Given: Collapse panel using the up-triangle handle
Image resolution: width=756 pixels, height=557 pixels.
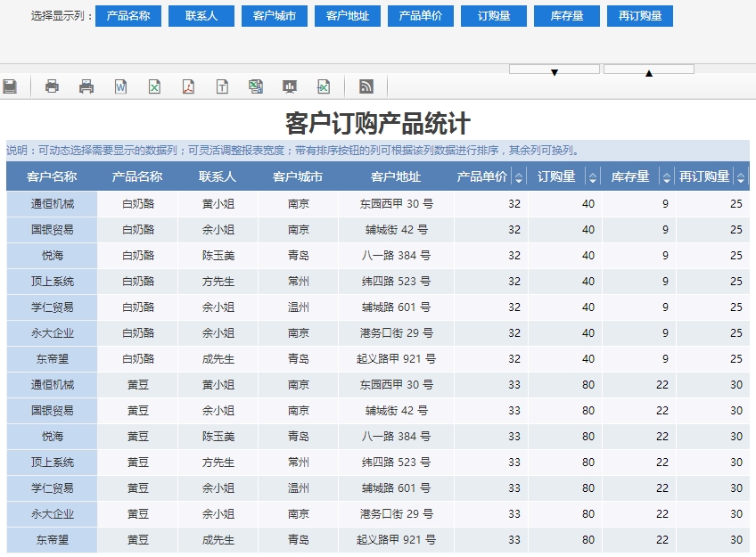Looking at the screenshot, I should pos(649,71).
